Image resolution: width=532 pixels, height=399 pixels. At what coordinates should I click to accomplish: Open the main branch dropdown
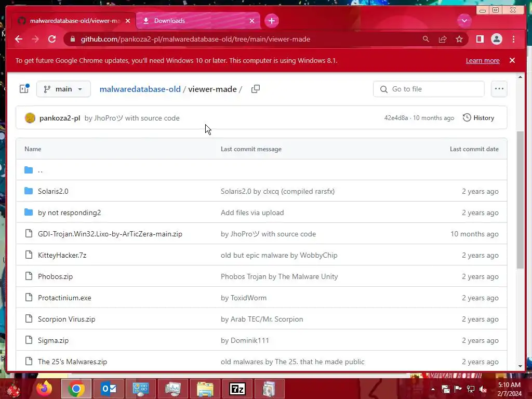[x=63, y=89]
